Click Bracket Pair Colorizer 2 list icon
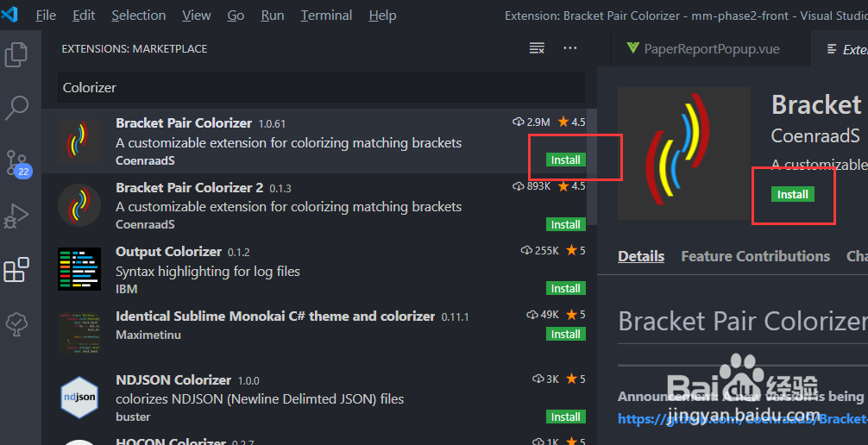Screen dimensions: 868x445 79,204
